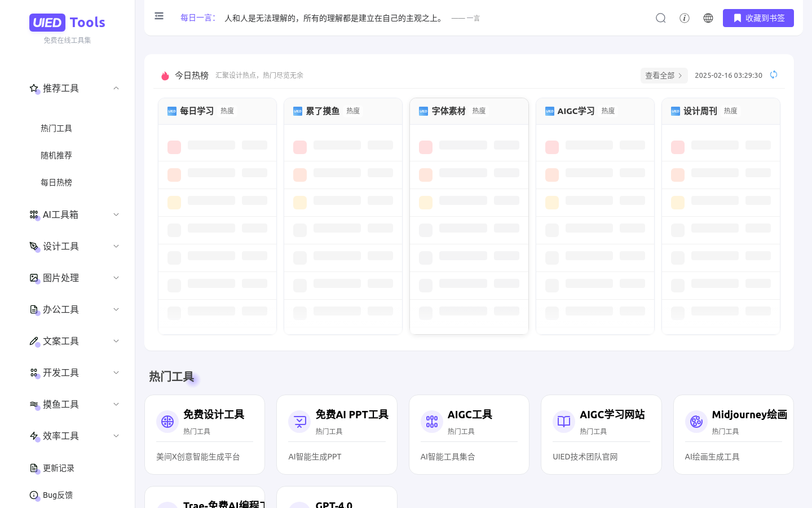Click the 查看全部 button
The image size is (812, 508).
(x=664, y=75)
